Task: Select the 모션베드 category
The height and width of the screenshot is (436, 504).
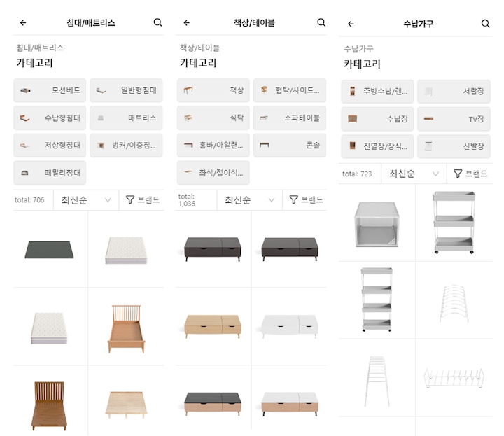Action: pyautogui.click(x=50, y=90)
